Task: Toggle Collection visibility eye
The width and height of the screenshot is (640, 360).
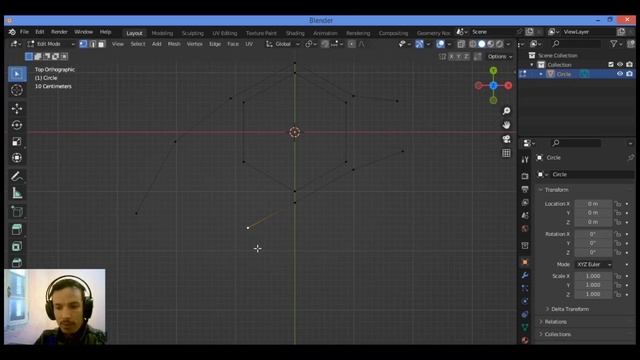Action: click(x=620, y=64)
